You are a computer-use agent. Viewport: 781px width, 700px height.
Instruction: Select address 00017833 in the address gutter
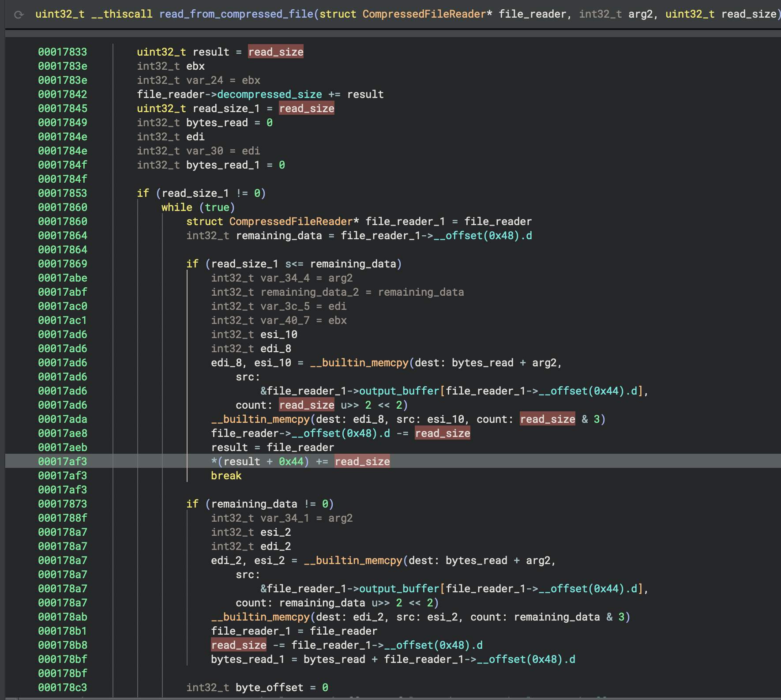[62, 52]
